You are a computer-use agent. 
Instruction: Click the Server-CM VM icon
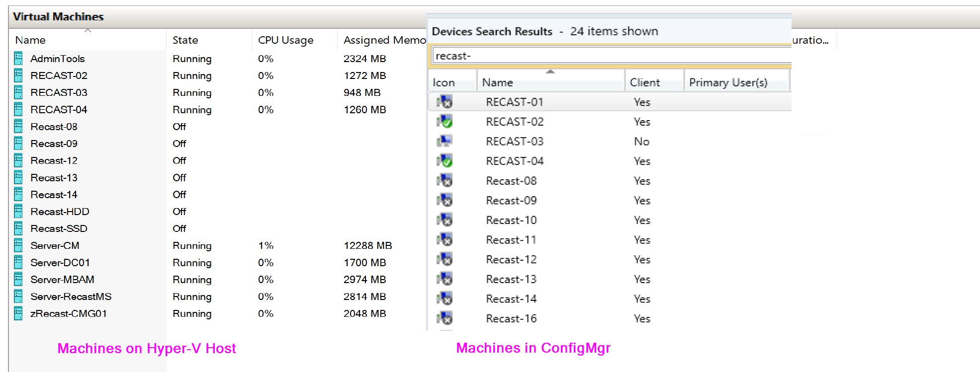click(x=18, y=245)
